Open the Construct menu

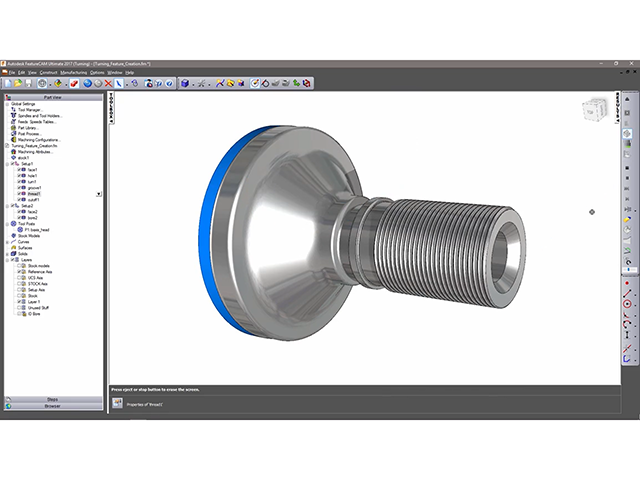(x=48, y=73)
